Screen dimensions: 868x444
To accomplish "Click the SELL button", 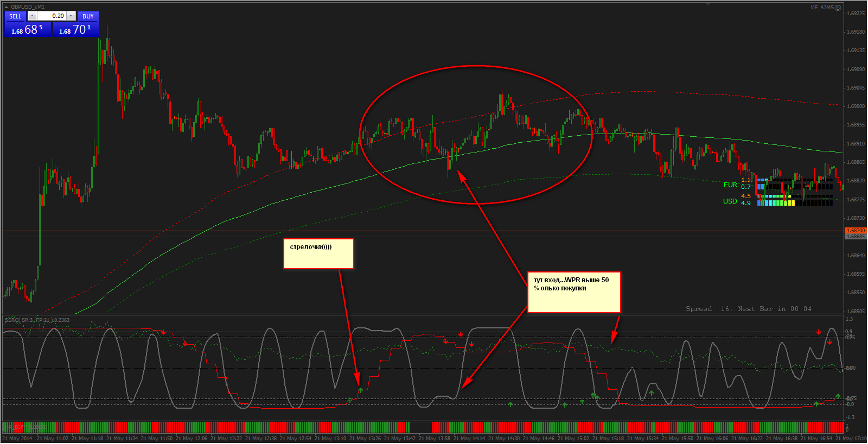I will pos(15,16).
